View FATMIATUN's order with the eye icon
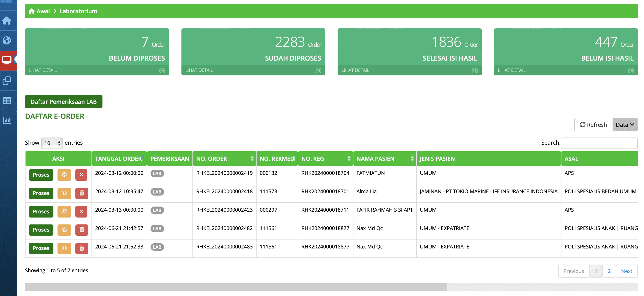This screenshot has height=296, width=644. point(64,175)
